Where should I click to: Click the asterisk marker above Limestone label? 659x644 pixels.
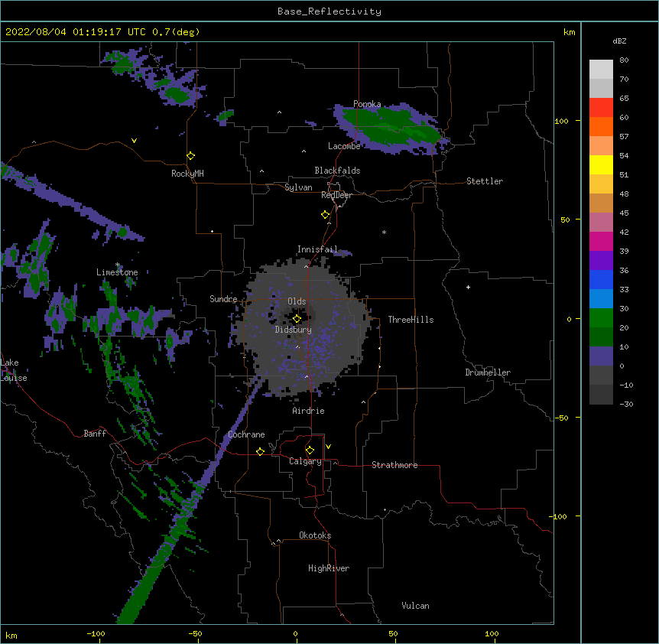click(118, 265)
